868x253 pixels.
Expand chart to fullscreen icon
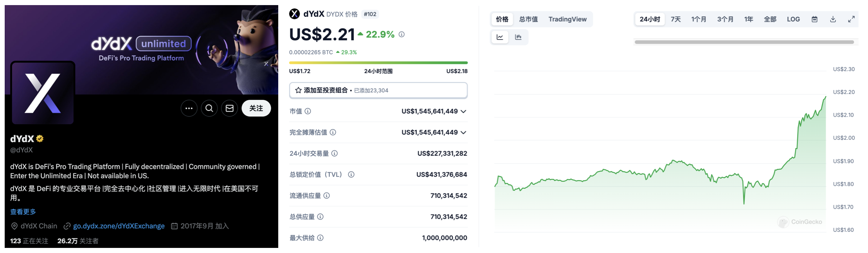[851, 19]
